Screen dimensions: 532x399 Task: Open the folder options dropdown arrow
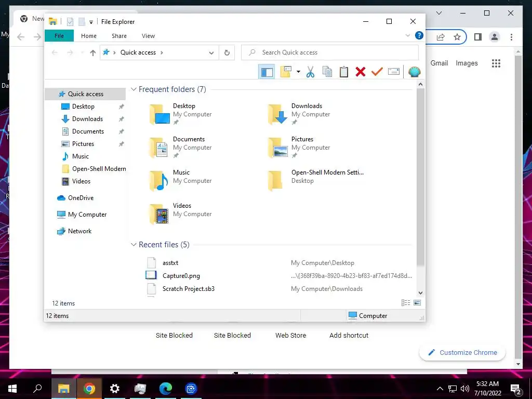coord(298,72)
